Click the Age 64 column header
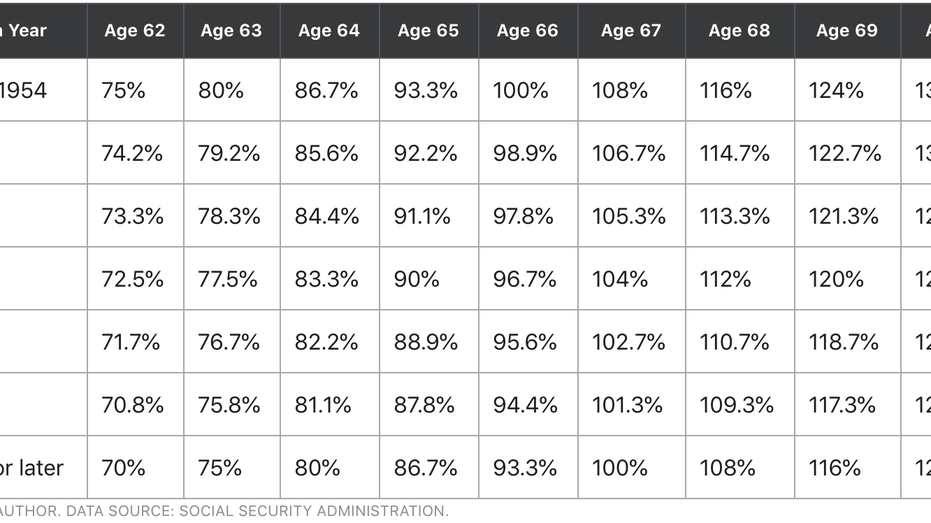This screenshot has width=931, height=523. [329, 30]
